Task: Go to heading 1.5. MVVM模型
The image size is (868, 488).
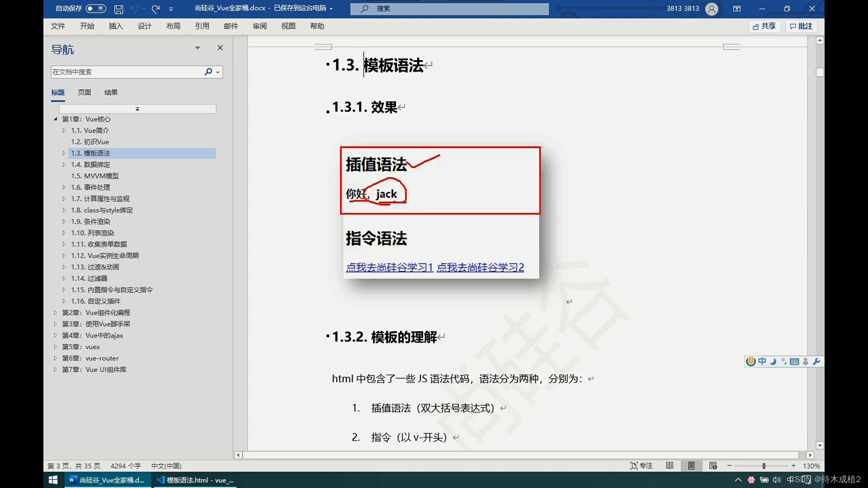Action: [95, 176]
